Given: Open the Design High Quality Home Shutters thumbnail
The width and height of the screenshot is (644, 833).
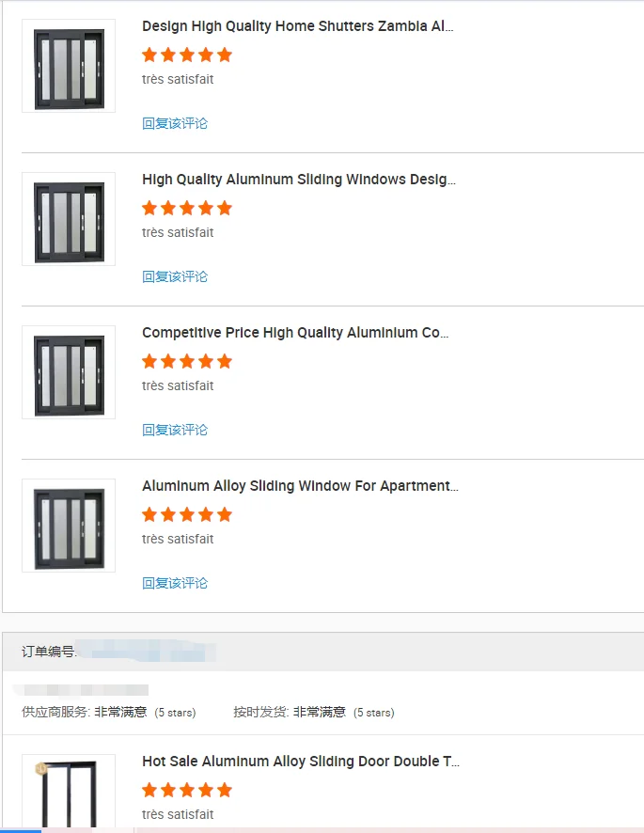Looking at the screenshot, I should tap(69, 66).
